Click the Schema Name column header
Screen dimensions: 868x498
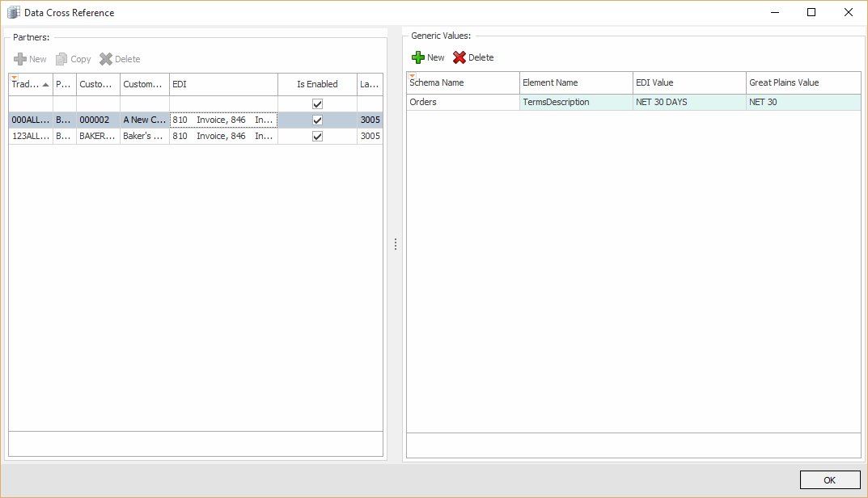point(463,82)
